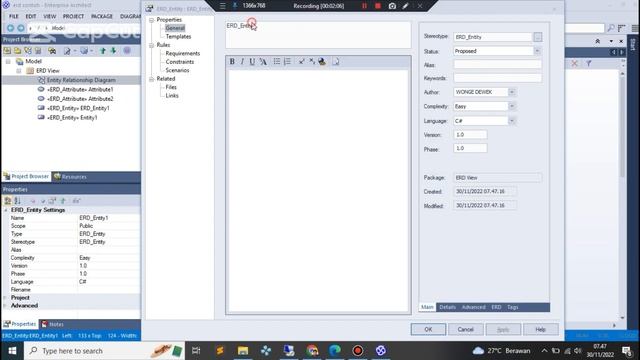640x360 pixels.
Task: Click first new package icon in Project Browser toolbar
Action: 7,51
